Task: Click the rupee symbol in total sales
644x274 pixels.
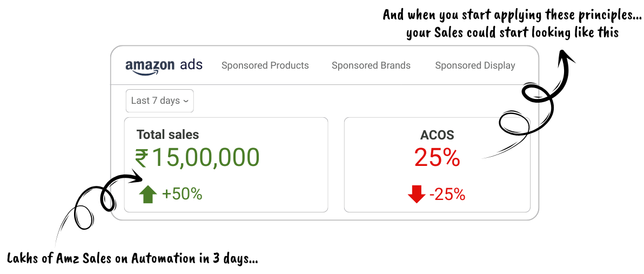Action: (x=142, y=158)
